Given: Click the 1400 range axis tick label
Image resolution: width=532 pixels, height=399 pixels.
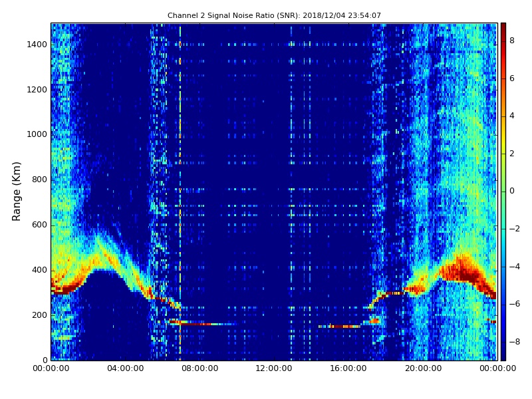Looking at the screenshot, I should [x=36, y=45].
